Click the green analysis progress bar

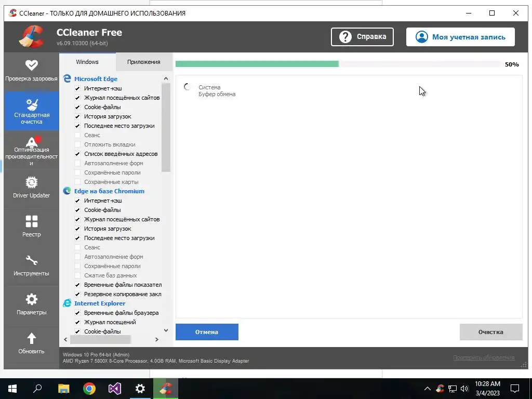click(257, 64)
